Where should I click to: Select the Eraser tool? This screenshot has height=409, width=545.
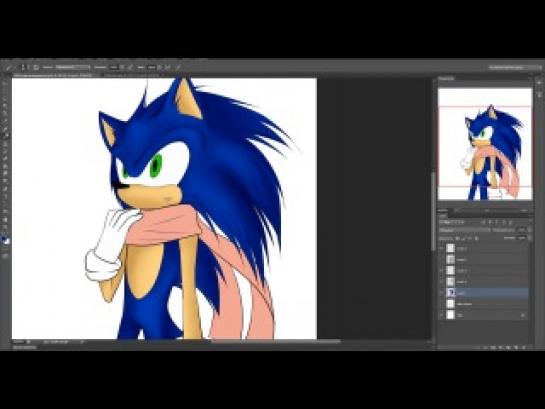pyautogui.click(x=6, y=159)
